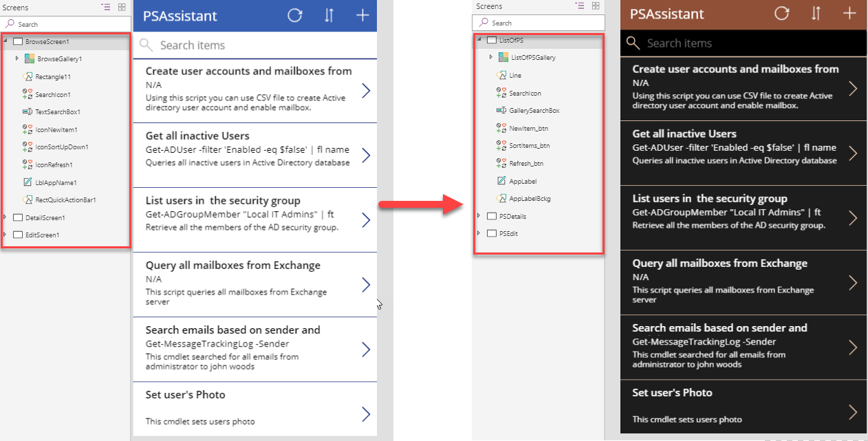Click search magnifier icon in light app
This screenshot has width=868, height=441.
[x=145, y=45]
